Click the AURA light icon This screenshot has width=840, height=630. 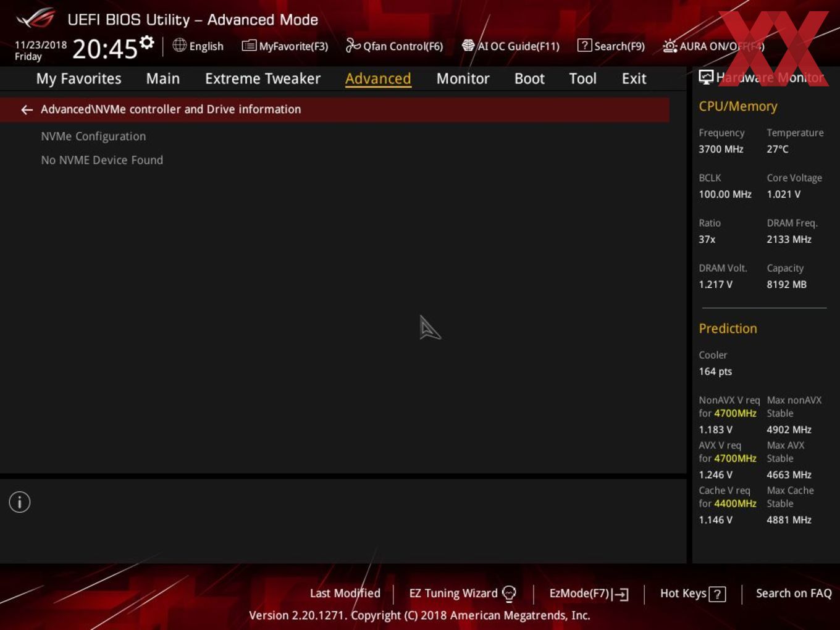pyautogui.click(x=670, y=46)
